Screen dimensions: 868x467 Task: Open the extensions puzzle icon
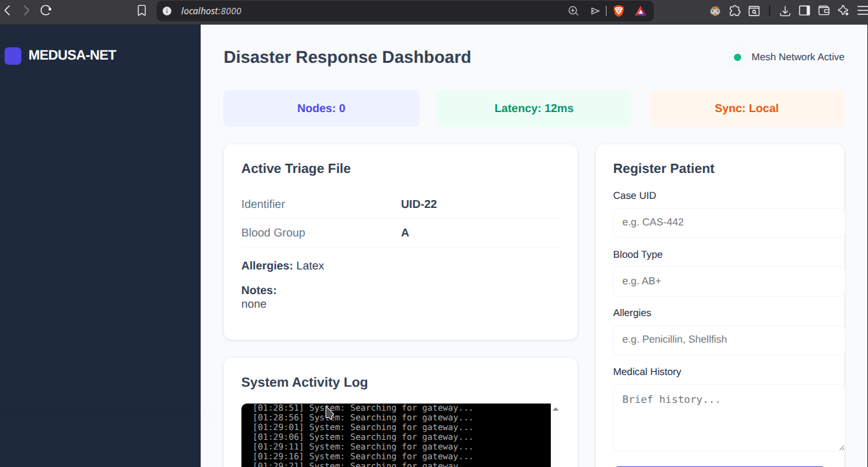point(735,10)
